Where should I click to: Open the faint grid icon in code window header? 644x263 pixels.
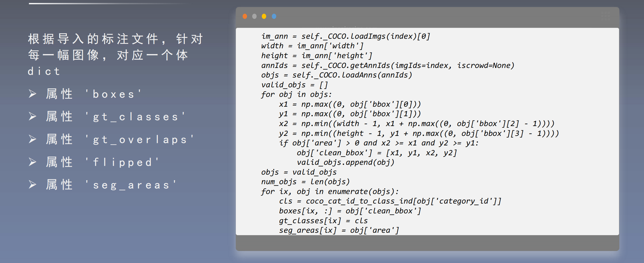[605, 16]
